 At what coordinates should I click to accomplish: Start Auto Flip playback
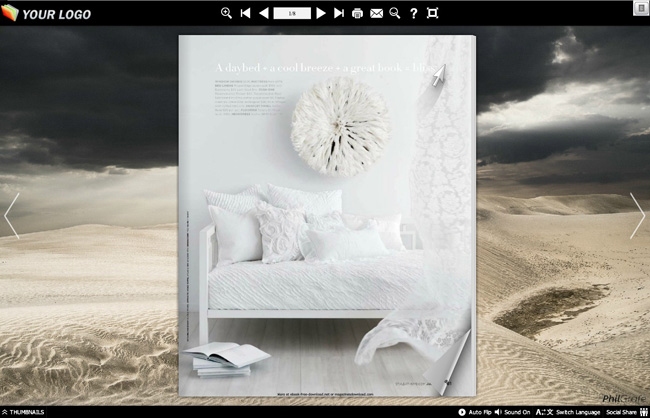[475, 412]
